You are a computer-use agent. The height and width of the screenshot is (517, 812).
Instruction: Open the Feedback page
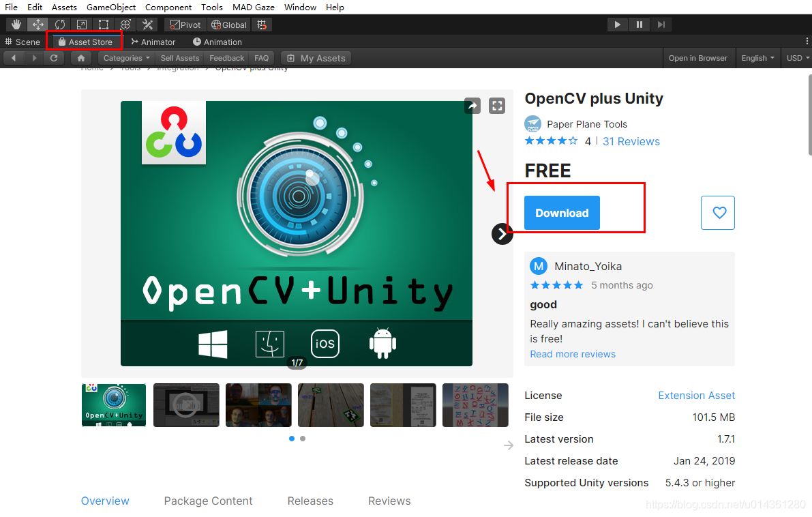pyautogui.click(x=227, y=58)
